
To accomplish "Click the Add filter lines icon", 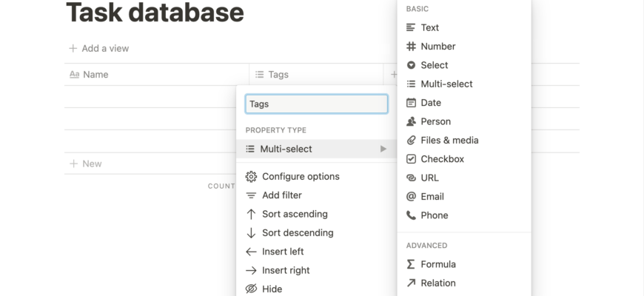I will pyautogui.click(x=251, y=195).
